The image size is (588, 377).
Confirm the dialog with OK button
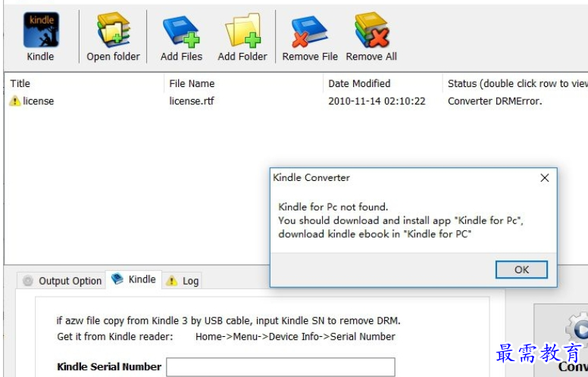[x=521, y=270]
